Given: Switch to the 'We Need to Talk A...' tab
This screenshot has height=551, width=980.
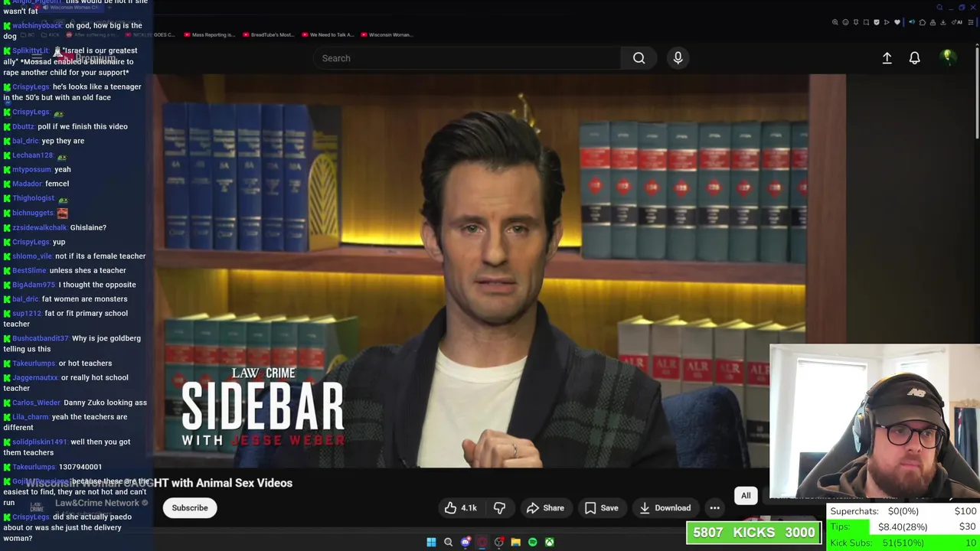Looking at the screenshot, I should (x=328, y=34).
